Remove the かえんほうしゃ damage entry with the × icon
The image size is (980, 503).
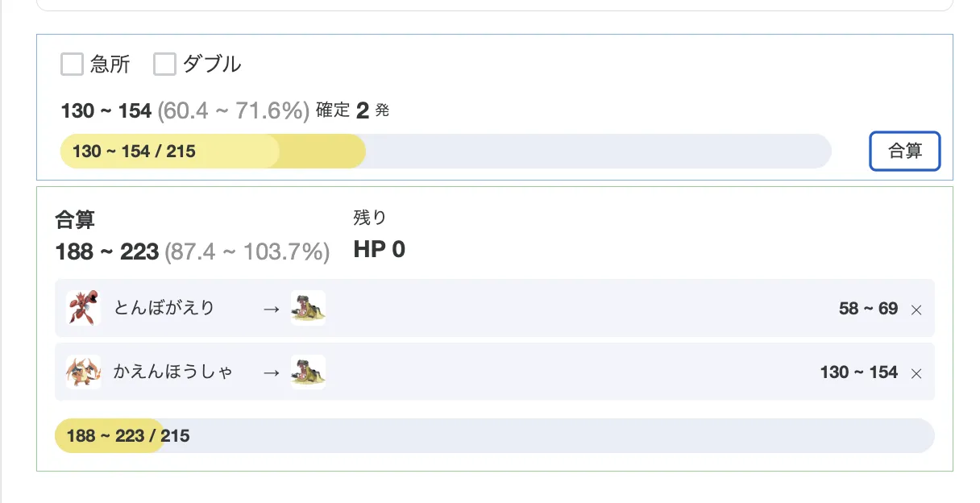[x=916, y=373]
